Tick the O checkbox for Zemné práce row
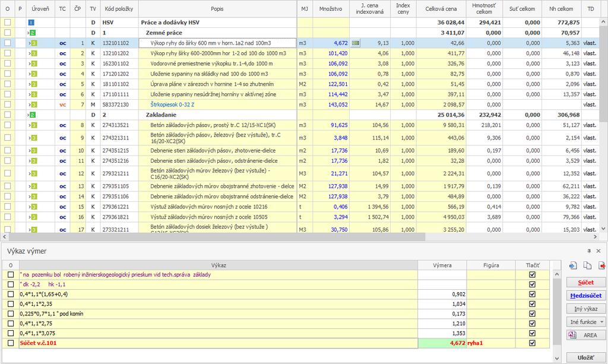Image resolution: width=608 pixels, height=364 pixels. (7, 33)
